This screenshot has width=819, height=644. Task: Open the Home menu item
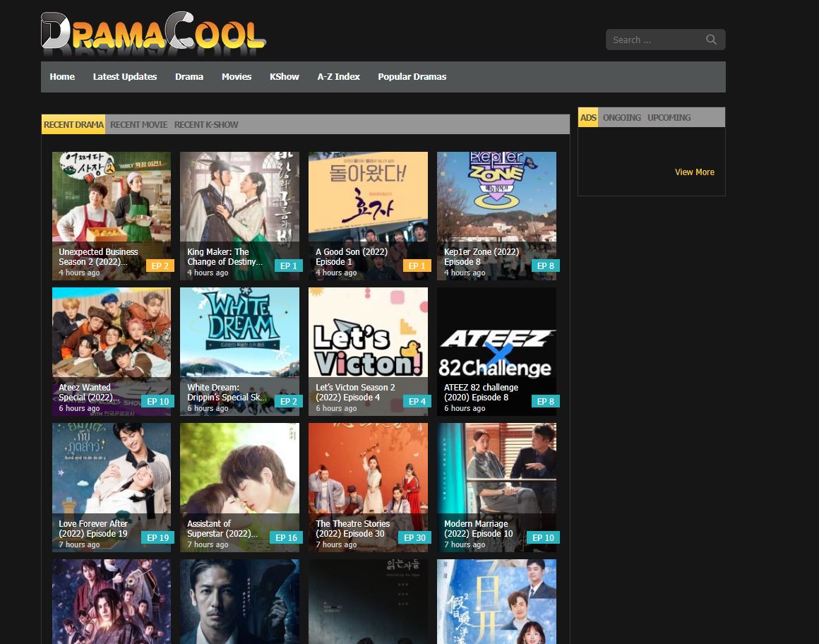tap(62, 77)
